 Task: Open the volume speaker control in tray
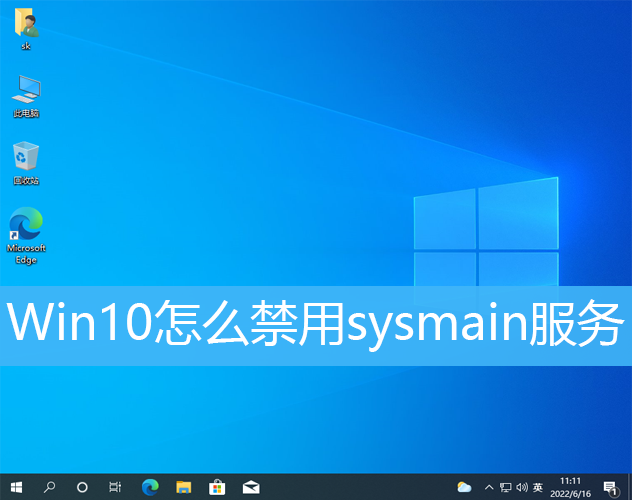tap(521, 487)
